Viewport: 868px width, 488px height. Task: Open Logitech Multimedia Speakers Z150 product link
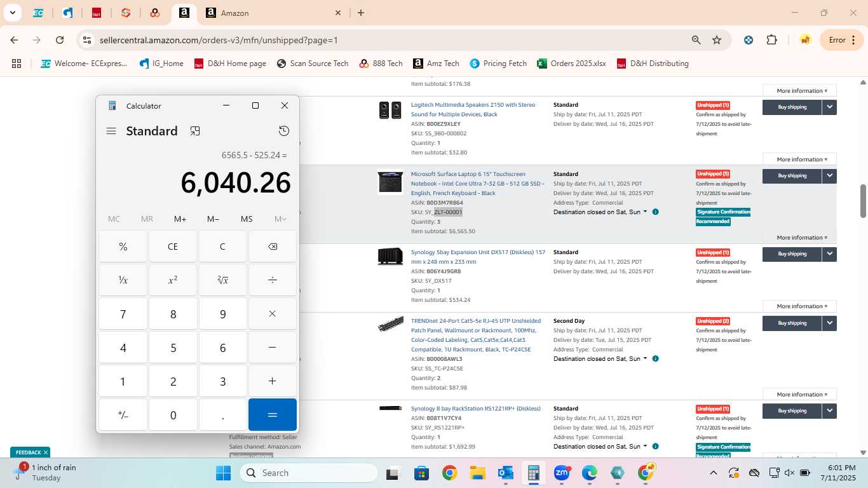(x=473, y=109)
